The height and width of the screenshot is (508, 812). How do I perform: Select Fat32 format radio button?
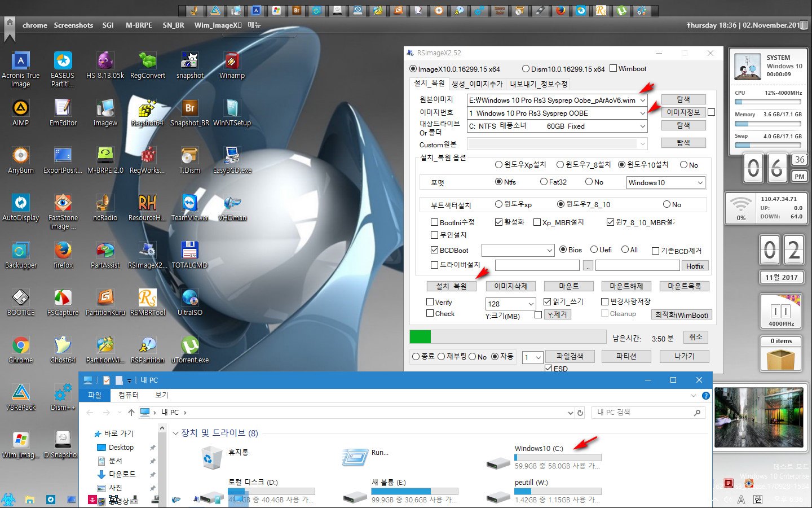click(x=544, y=182)
